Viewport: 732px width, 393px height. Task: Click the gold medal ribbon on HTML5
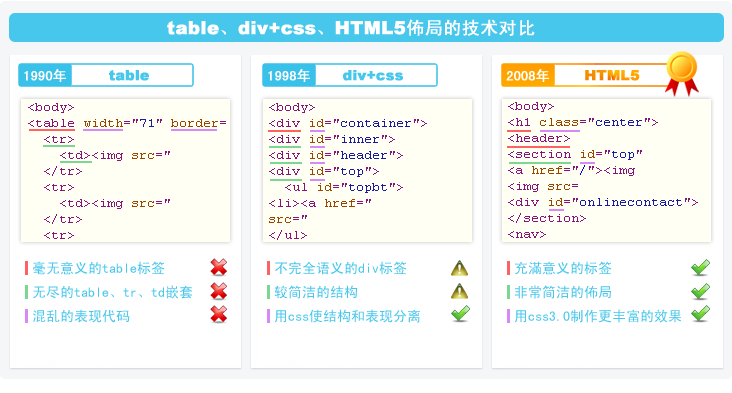coord(682,74)
